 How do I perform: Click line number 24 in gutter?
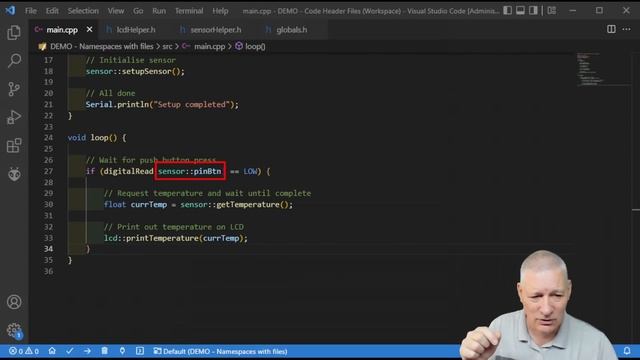tap(48, 138)
